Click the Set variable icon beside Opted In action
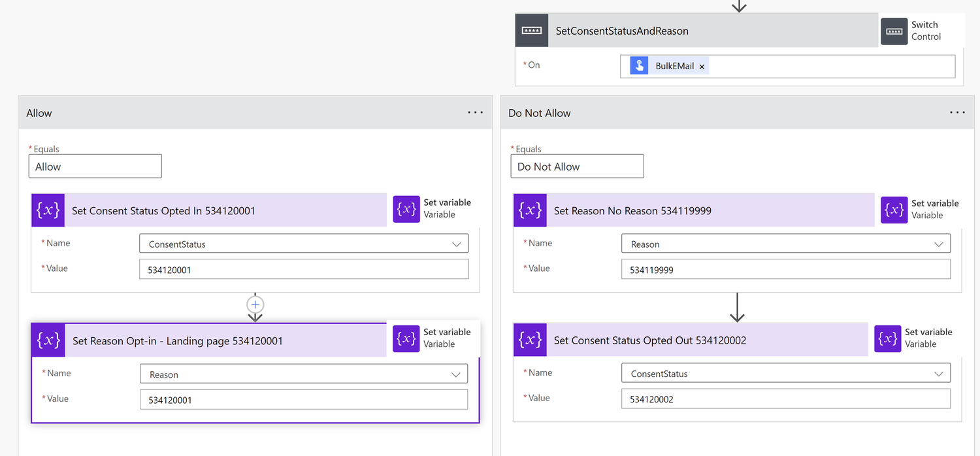 coord(406,209)
